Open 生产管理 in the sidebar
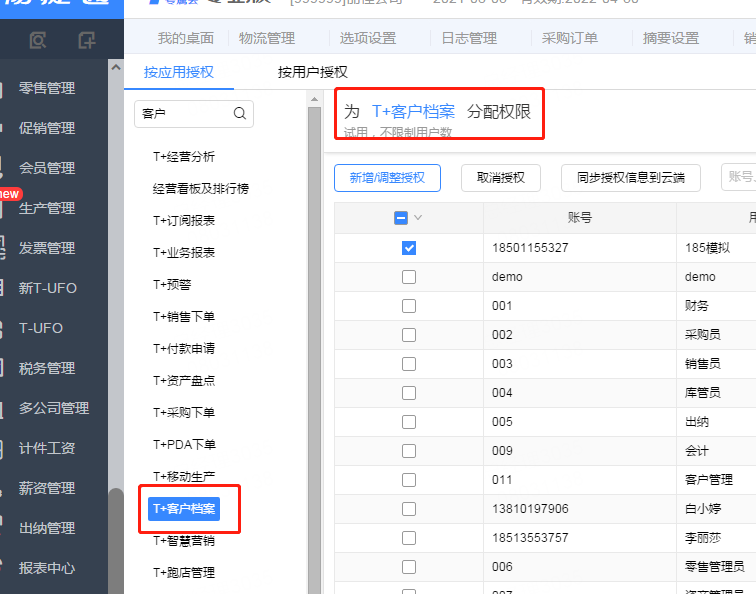Viewport: 756px width, 594px height. [x=47, y=208]
